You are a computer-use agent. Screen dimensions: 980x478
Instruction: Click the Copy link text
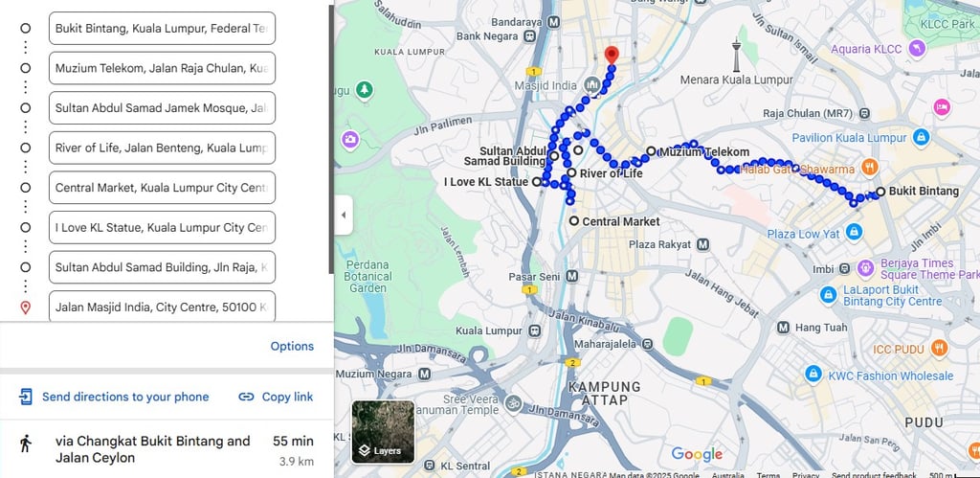tap(287, 397)
